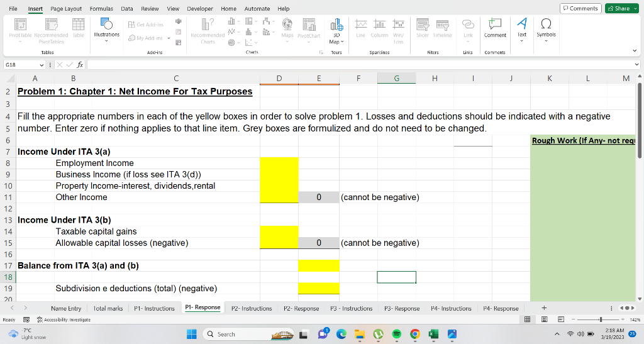Open the Maps chart option
644x344 pixels.
point(287,30)
